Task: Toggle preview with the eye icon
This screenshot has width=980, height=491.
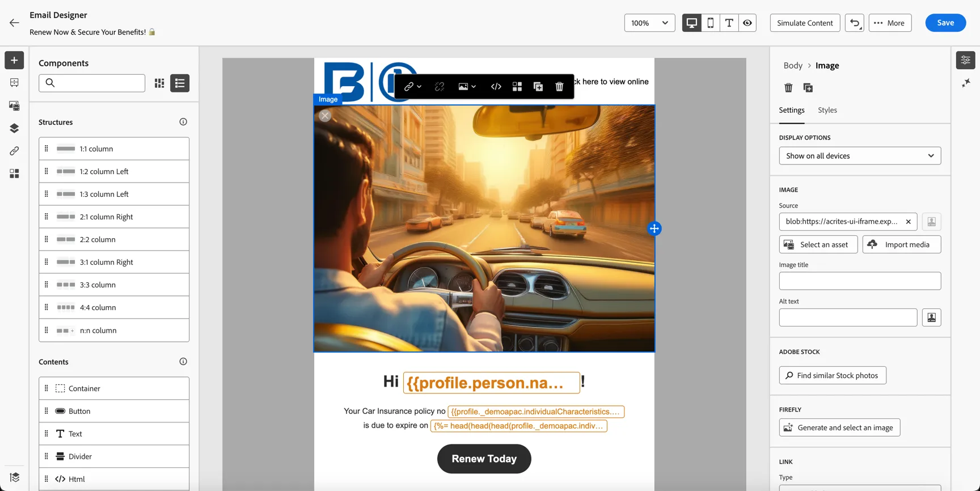Action: [747, 23]
